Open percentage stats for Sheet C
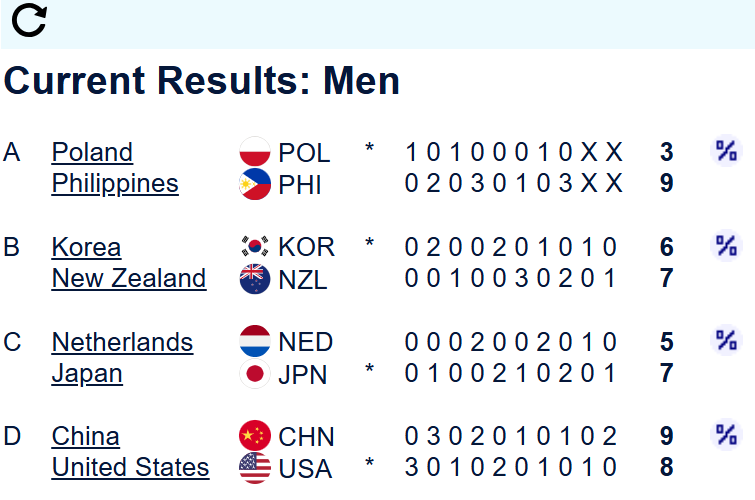Image resolution: width=755 pixels, height=500 pixels. (726, 340)
